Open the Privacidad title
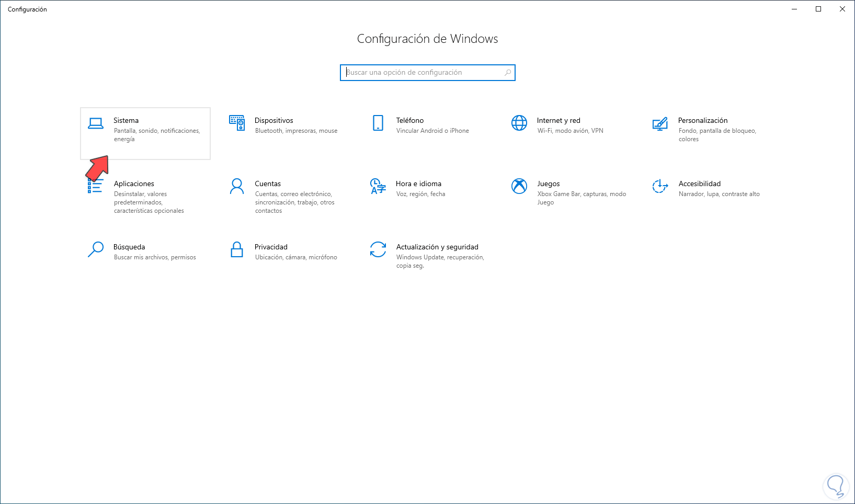Viewport: 855px width, 504px height. pos(271,247)
